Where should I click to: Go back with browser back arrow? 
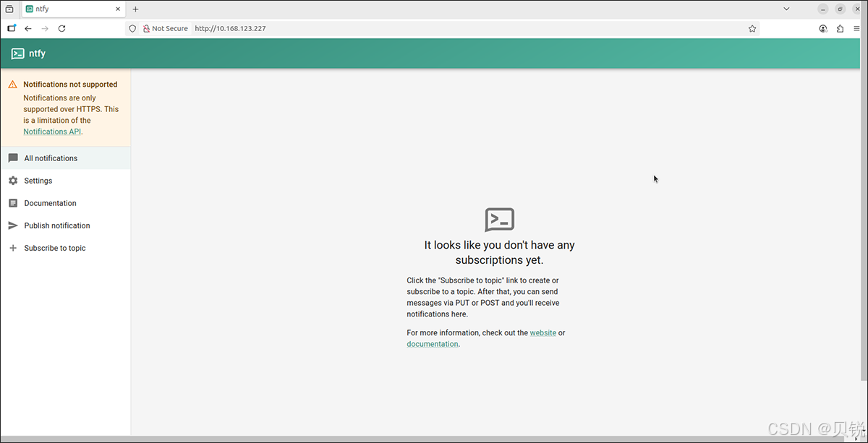point(28,28)
